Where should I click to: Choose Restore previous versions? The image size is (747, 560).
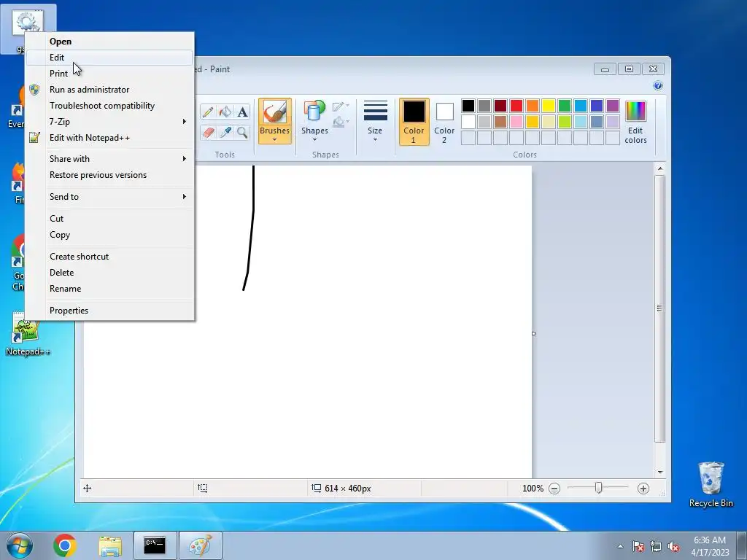tap(109, 175)
